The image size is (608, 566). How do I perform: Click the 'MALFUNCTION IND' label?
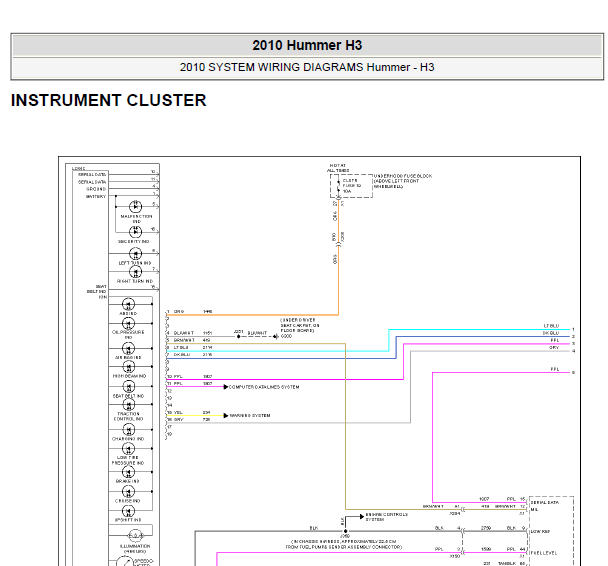(x=136, y=219)
